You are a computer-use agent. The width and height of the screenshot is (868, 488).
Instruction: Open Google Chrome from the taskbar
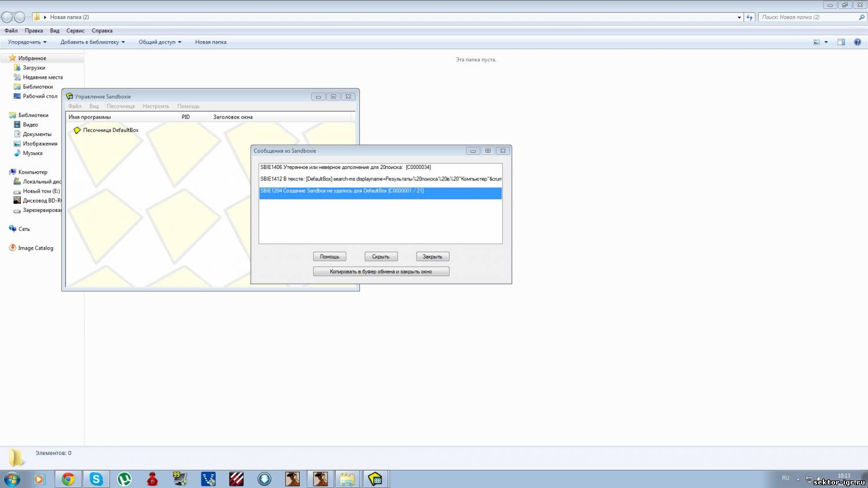[x=68, y=479]
